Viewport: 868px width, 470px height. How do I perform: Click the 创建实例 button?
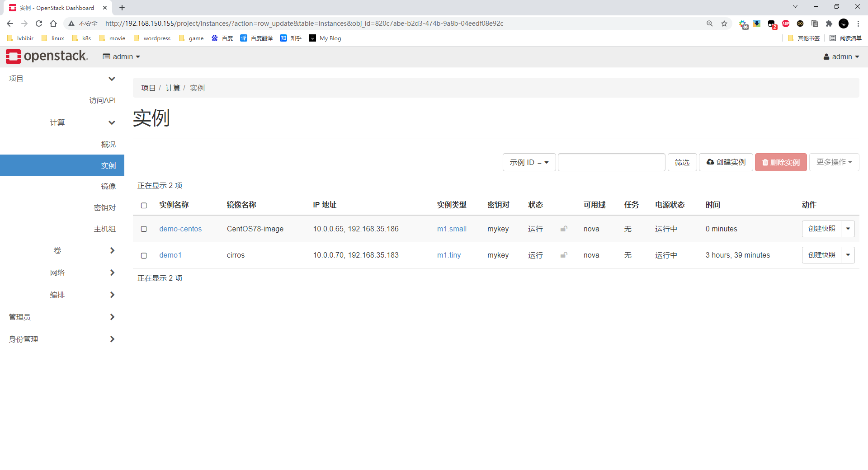pyautogui.click(x=726, y=162)
